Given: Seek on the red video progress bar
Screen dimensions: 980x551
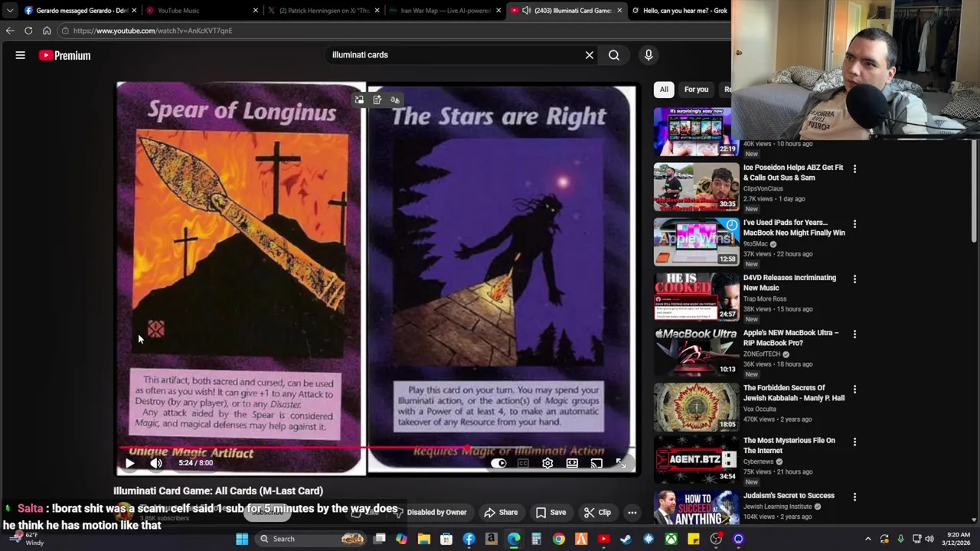Looking at the screenshot, I should 377,449.
